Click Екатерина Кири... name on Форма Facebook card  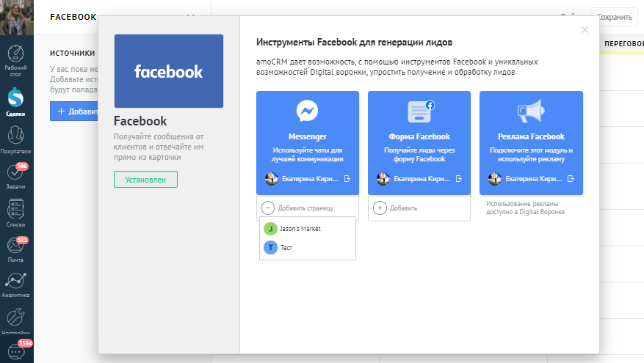click(422, 179)
